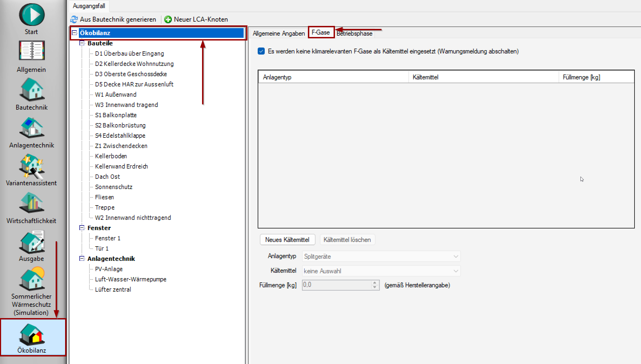Open Sommerlicher Wärmeschutz simulation icon

32,279
